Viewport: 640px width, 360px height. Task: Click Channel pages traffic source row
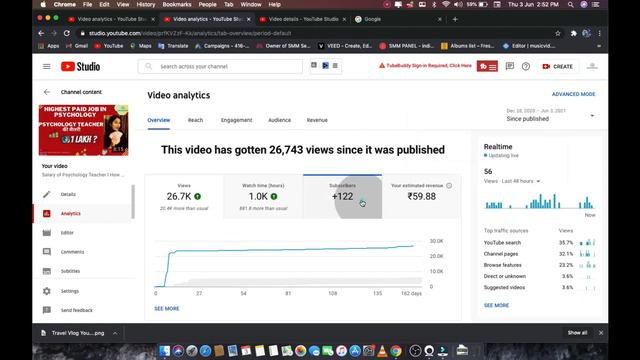point(539,254)
